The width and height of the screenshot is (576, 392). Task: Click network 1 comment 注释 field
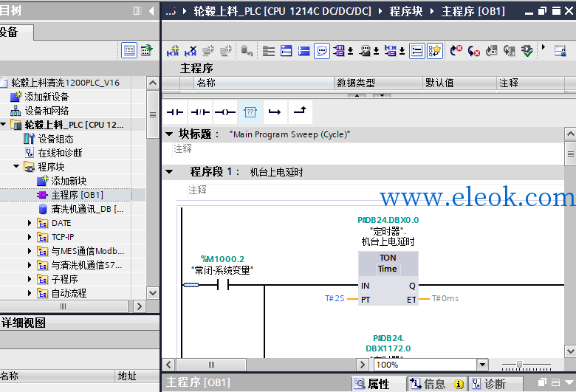point(374,190)
